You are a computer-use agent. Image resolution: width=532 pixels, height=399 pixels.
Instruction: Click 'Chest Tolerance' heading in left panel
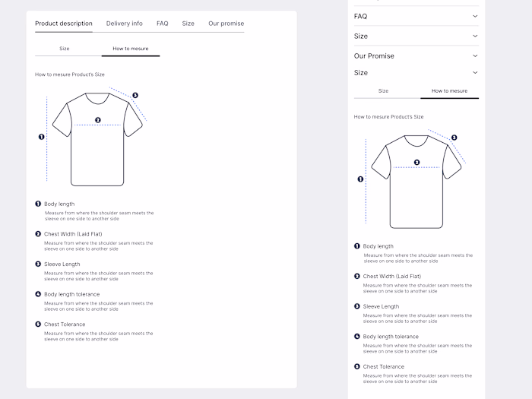coord(65,325)
